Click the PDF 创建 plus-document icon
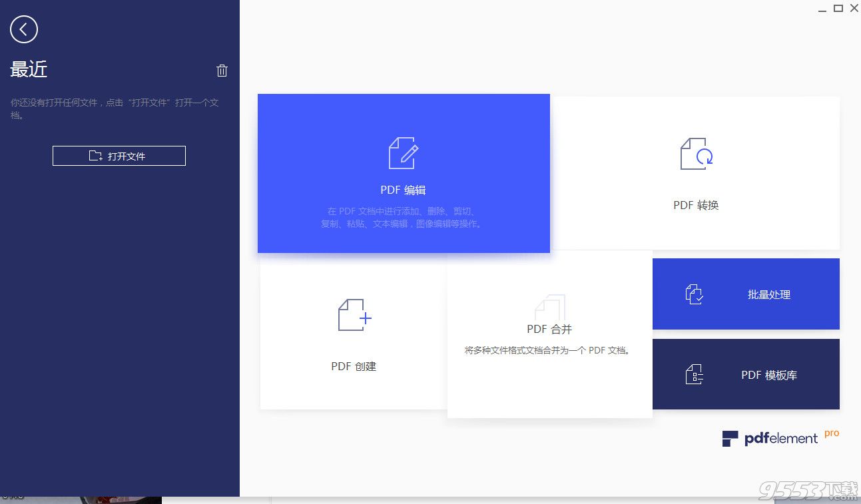The height and width of the screenshot is (504, 861). pos(354,315)
